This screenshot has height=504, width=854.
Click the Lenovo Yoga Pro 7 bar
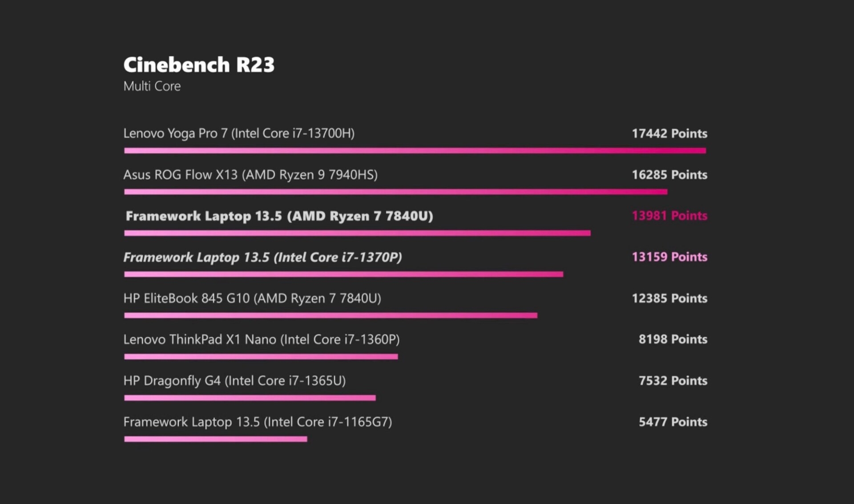[x=415, y=151]
